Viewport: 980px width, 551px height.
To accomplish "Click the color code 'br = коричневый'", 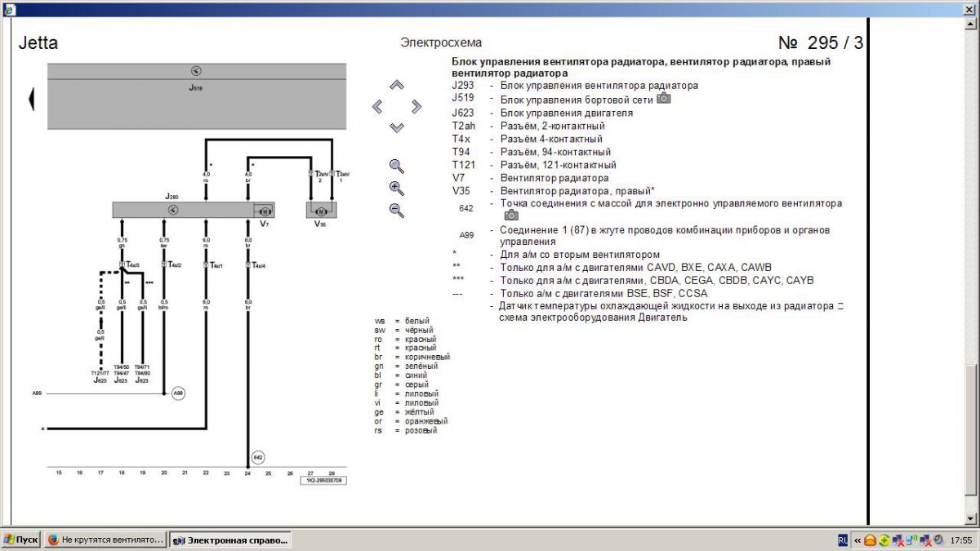I will 412,357.
